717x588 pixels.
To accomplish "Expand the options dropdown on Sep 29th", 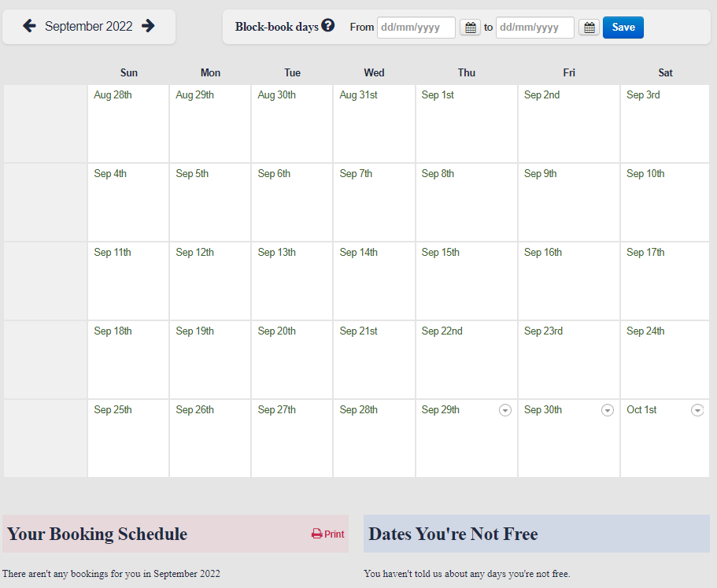I will click(504, 410).
